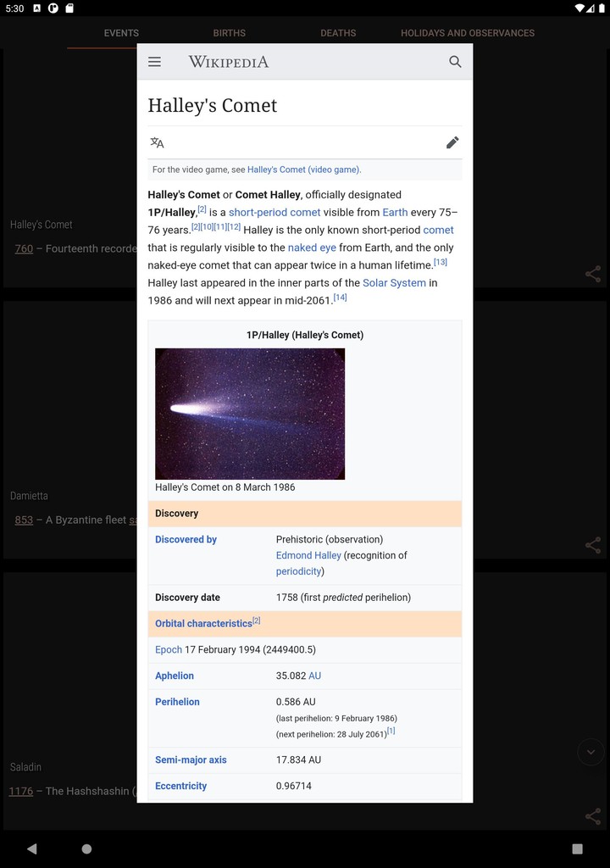
Task: Open Wikipedia search
Action: point(455,61)
